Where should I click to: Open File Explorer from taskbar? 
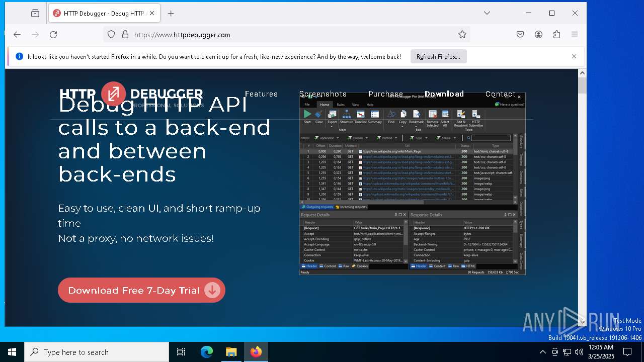(231, 352)
